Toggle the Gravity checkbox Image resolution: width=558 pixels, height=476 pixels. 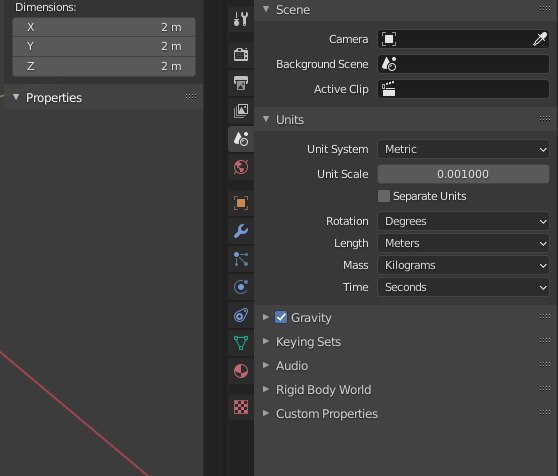[x=281, y=317]
